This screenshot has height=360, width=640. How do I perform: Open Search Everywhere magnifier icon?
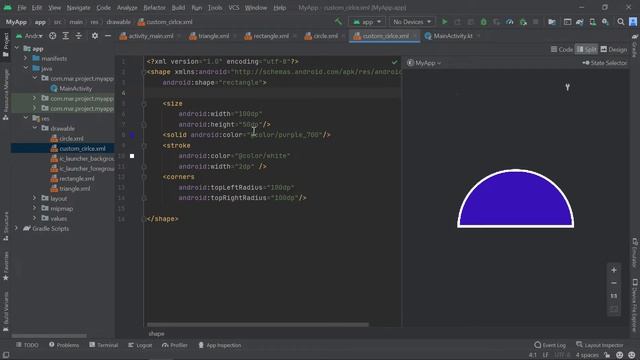click(x=621, y=22)
